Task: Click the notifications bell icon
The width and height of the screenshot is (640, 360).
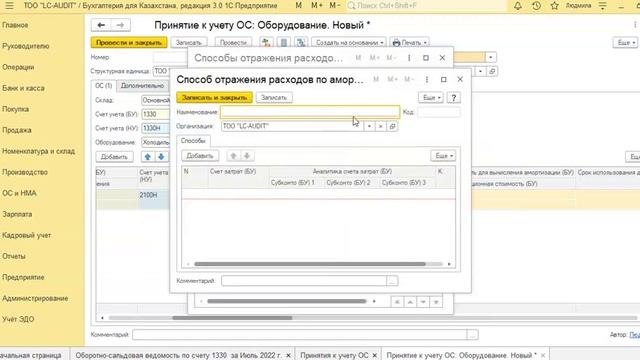Action: [x=518, y=6]
